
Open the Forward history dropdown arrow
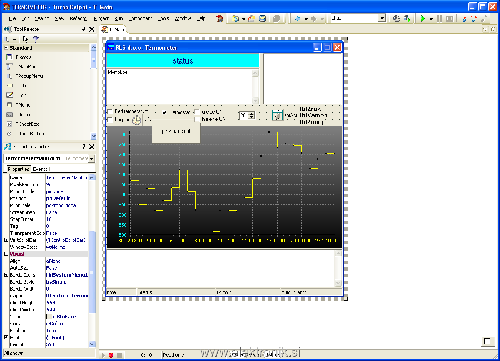pyautogui.click(x=322, y=19)
